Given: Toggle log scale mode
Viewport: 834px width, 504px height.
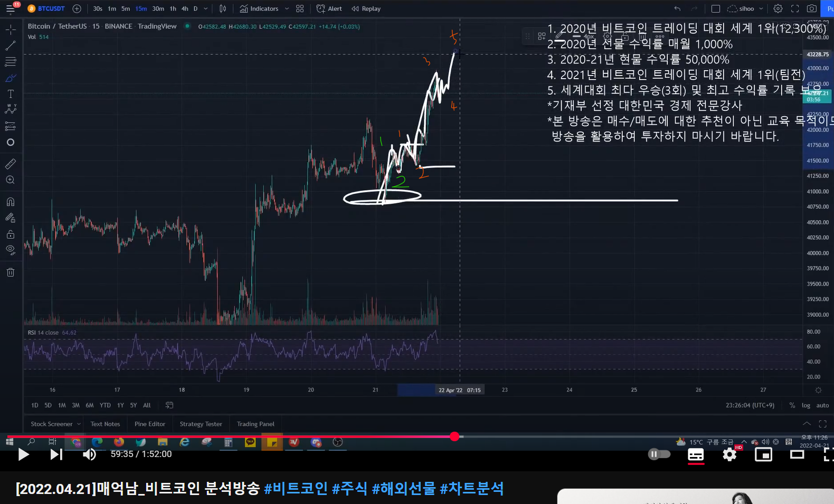Looking at the screenshot, I should [x=805, y=405].
